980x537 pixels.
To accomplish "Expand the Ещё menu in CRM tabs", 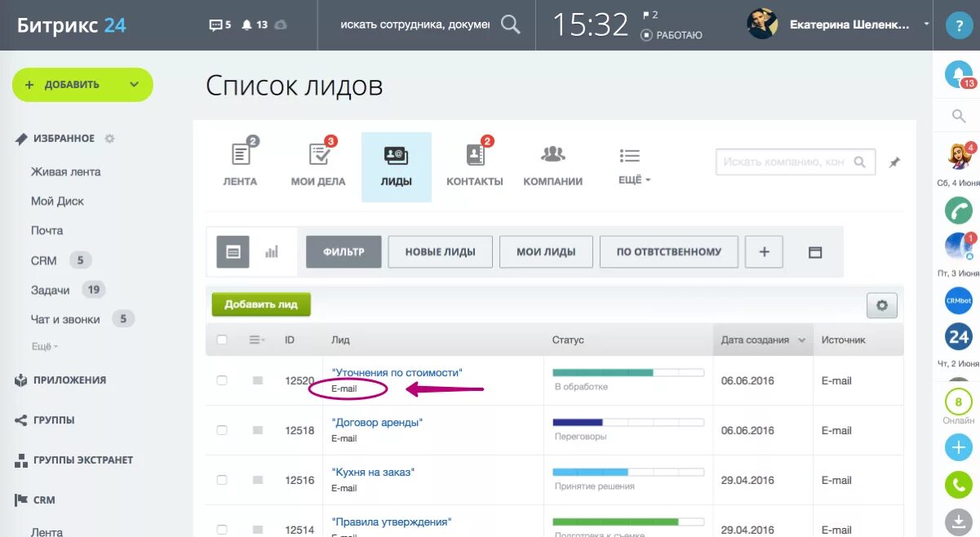I will (x=634, y=166).
